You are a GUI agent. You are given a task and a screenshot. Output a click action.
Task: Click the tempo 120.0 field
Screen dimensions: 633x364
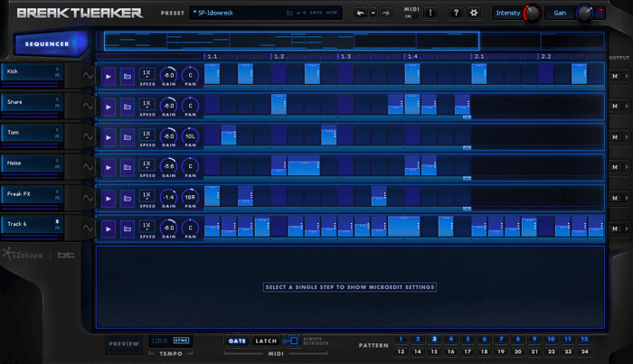click(160, 341)
